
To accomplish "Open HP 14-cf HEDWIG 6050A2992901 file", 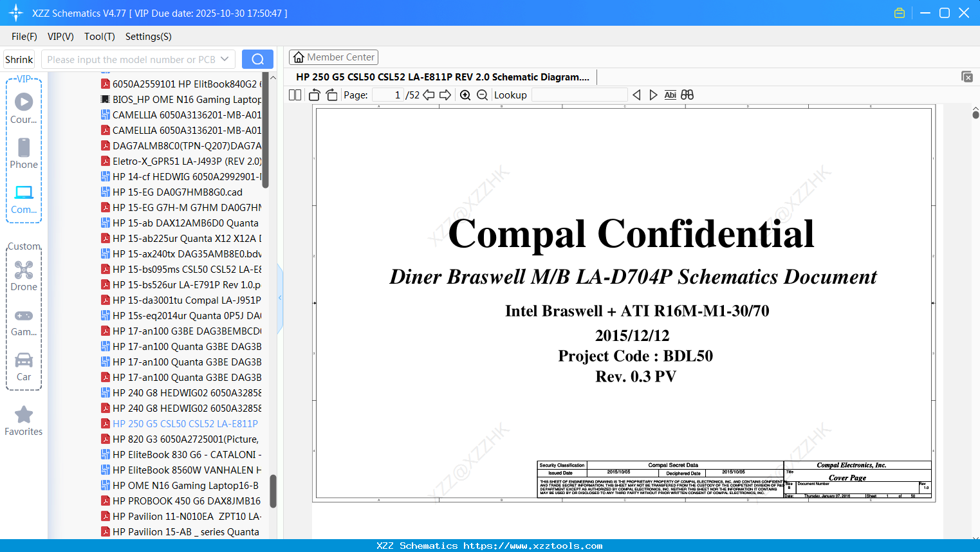I will [x=181, y=176].
